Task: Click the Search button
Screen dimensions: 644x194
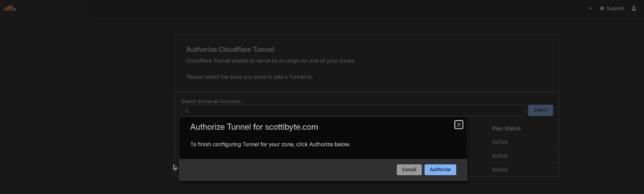Action: tap(540, 110)
